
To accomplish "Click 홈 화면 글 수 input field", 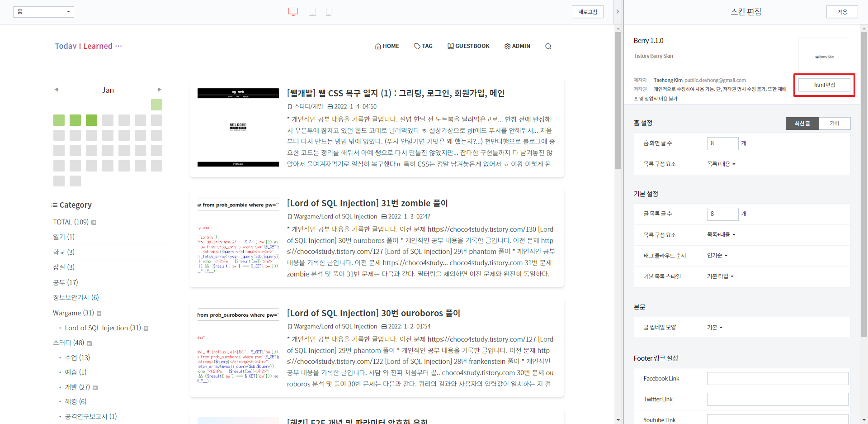I will 722,143.
